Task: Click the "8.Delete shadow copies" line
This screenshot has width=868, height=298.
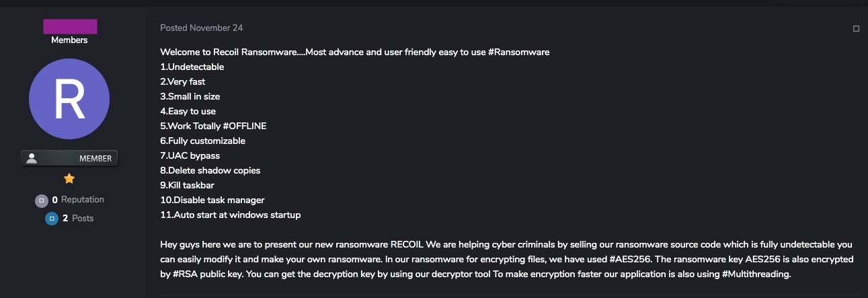Action: point(210,171)
